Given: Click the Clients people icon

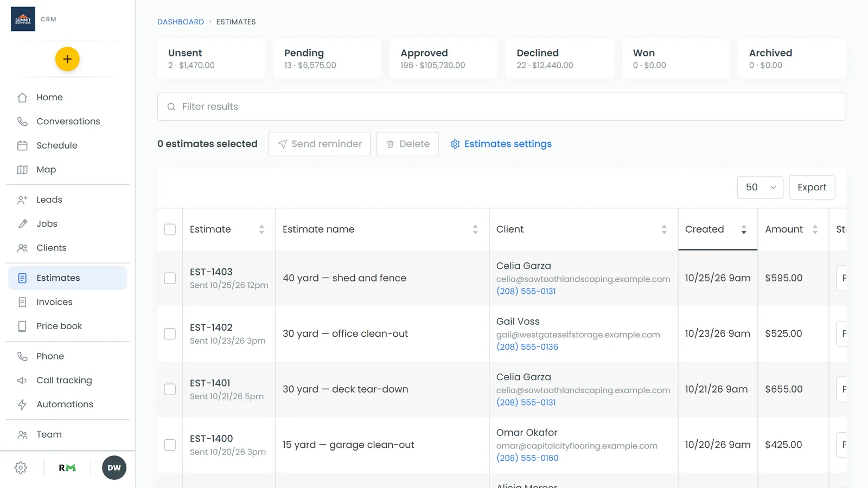Looking at the screenshot, I should coord(22,248).
